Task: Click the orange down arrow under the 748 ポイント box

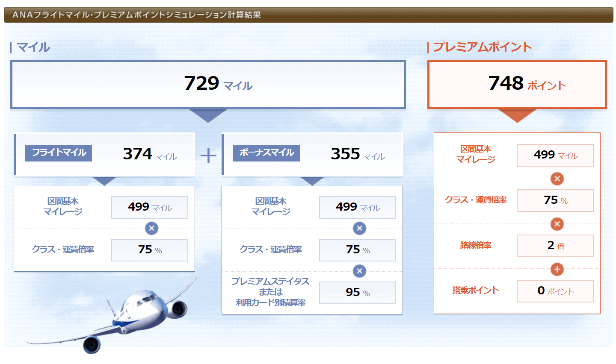Action: pos(517,115)
